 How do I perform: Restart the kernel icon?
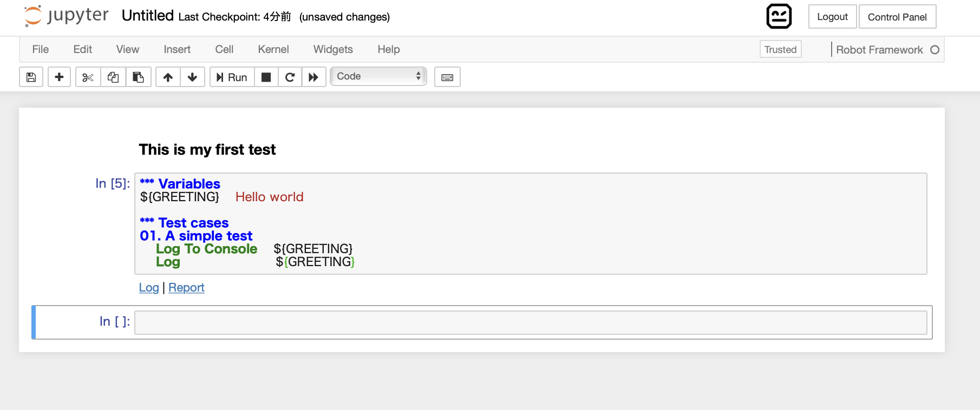pos(290,77)
